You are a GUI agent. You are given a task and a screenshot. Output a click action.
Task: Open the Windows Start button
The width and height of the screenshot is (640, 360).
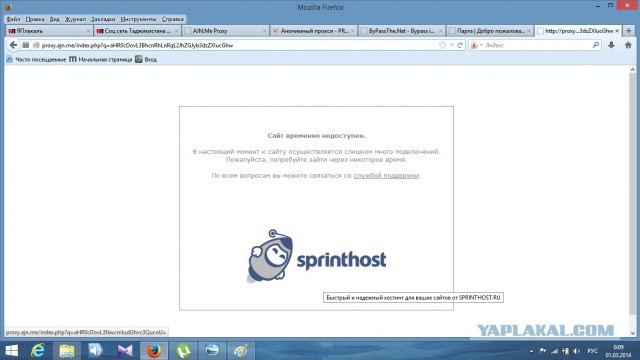(11, 351)
